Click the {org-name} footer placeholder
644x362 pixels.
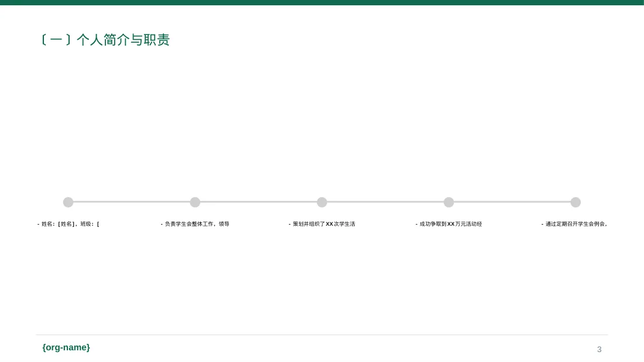tap(66, 347)
